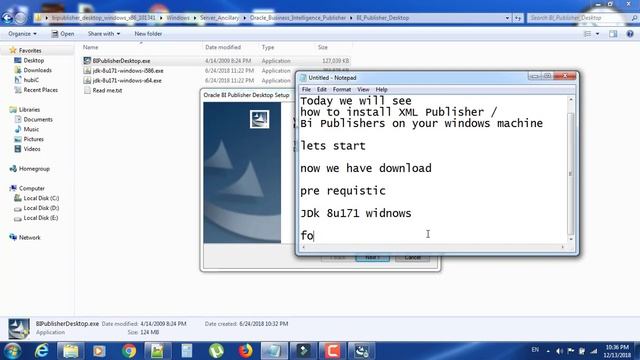Open Local Disk (D:)
640x360 pixels.
click(41, 208)
